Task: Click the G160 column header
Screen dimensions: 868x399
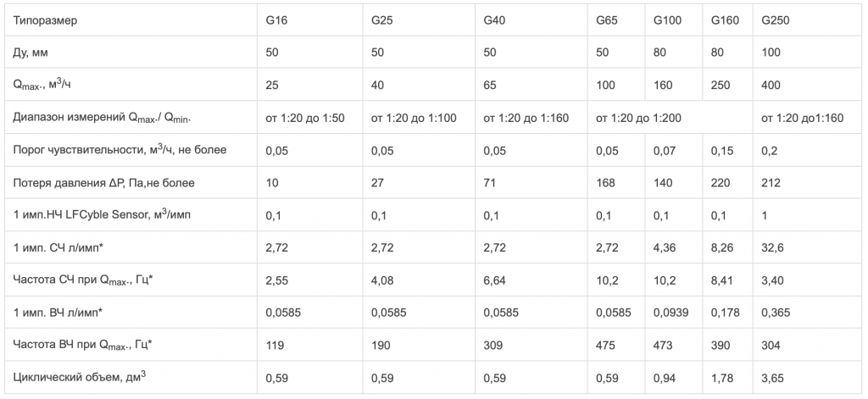Action: (724, 19)
